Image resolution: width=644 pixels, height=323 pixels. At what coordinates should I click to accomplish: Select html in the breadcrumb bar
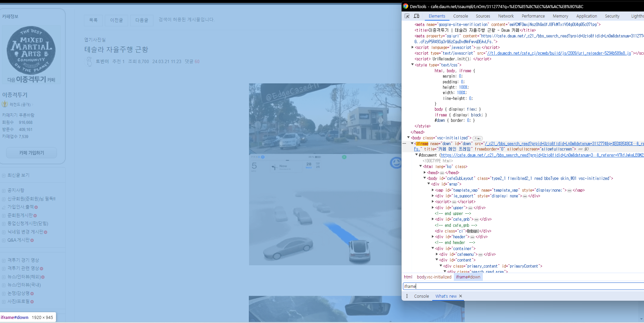pos(408,277)
